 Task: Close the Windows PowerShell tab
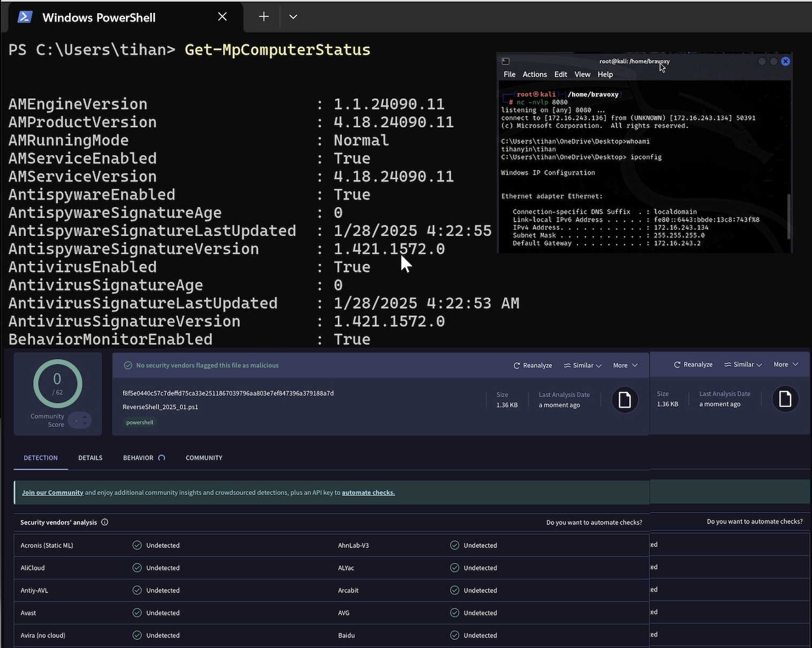(223, 17)
